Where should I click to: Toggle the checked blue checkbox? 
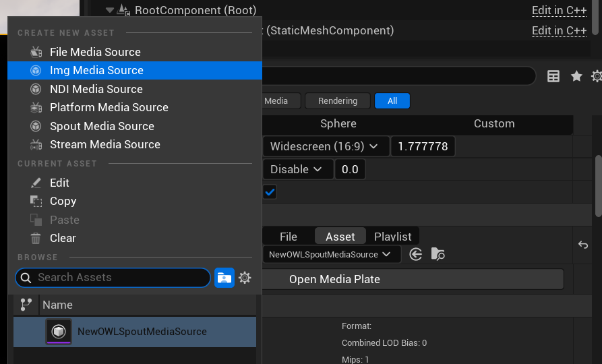270,191
